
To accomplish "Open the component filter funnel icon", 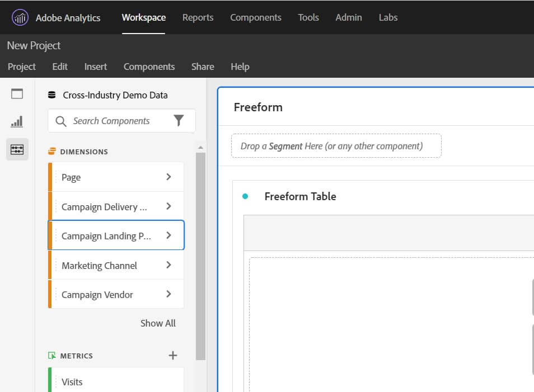I will tap(179, 120).
